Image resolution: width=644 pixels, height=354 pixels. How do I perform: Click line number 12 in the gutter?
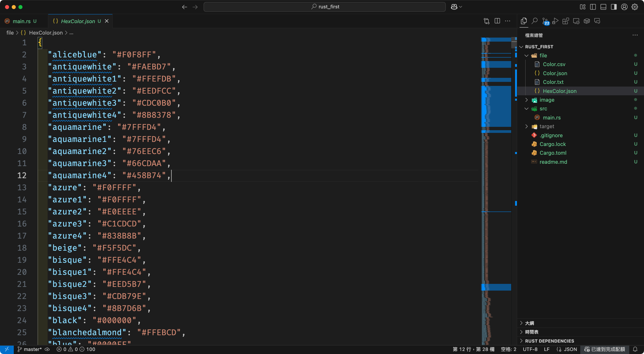[x=22, y=175]
